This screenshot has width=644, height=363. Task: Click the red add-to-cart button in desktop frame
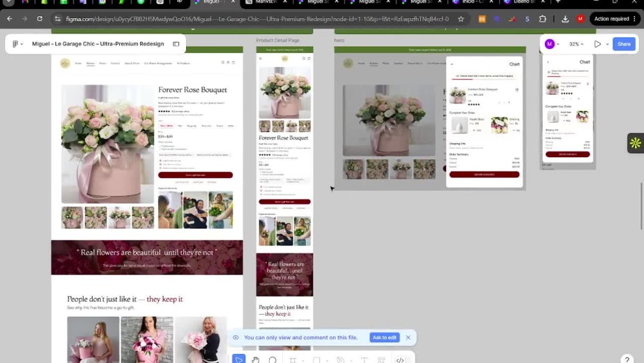click(x=196, y=175)
